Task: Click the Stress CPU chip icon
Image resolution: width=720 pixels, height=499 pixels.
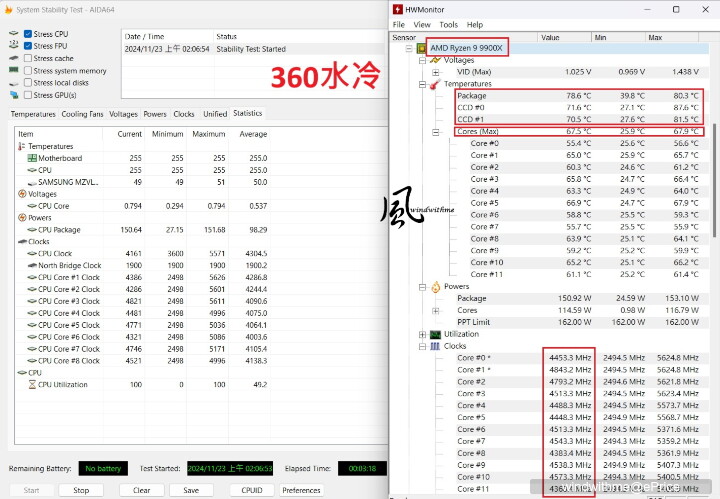Action: pos(14,33)
